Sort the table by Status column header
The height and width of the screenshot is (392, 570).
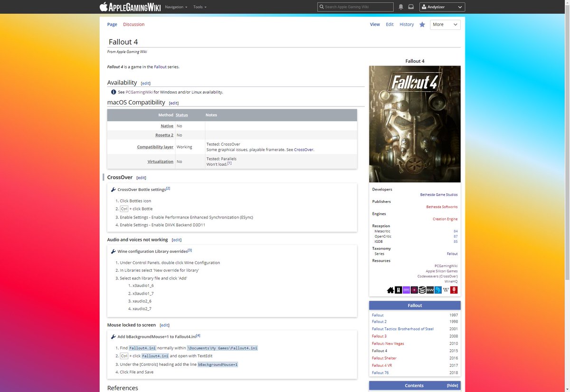[x=181, y=115]
